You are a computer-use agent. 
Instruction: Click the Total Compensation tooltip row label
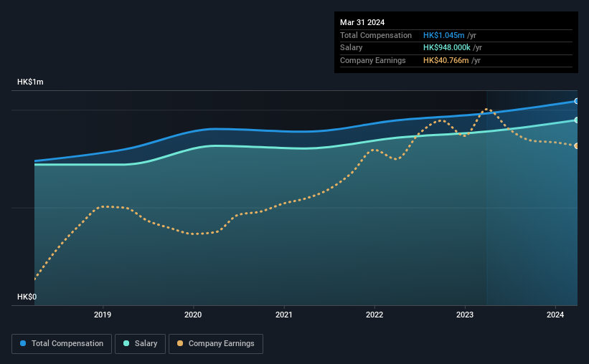(x=376, y=35)
